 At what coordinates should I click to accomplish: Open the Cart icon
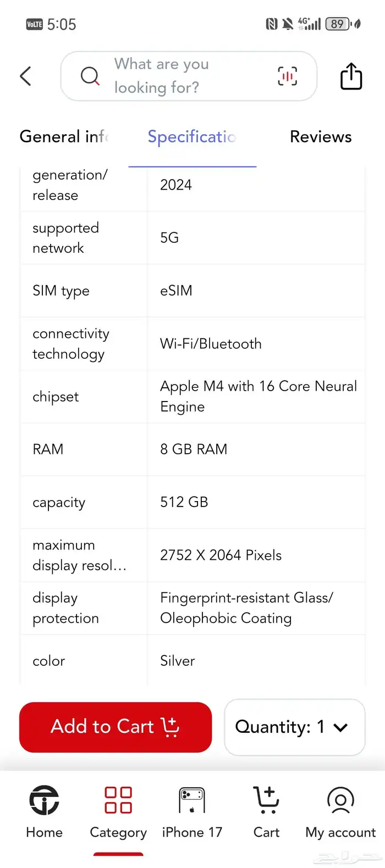coord(266,811)
